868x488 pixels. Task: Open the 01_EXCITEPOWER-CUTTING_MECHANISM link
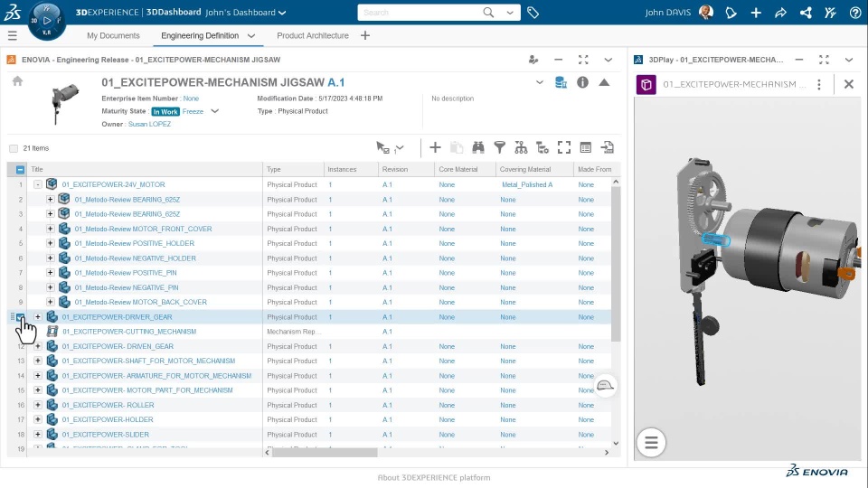(129, 332)
